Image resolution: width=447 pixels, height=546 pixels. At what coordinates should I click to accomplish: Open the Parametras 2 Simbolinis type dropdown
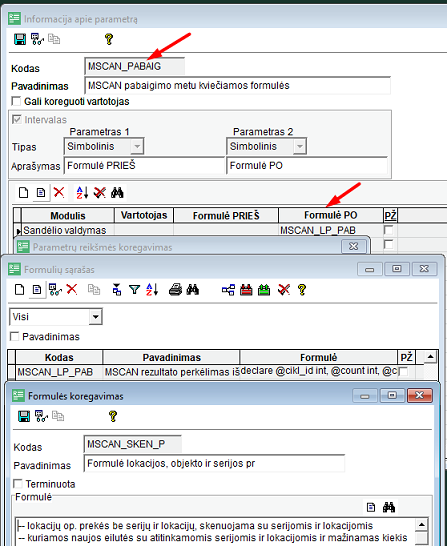pos(300,146)
